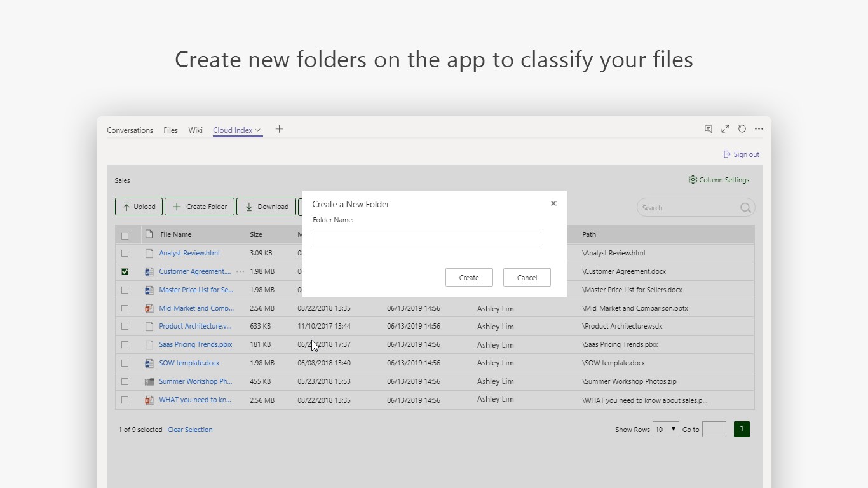Click the search magnifier icon
The width and height of the screenshot is (868, 488).
pos(745,208)
